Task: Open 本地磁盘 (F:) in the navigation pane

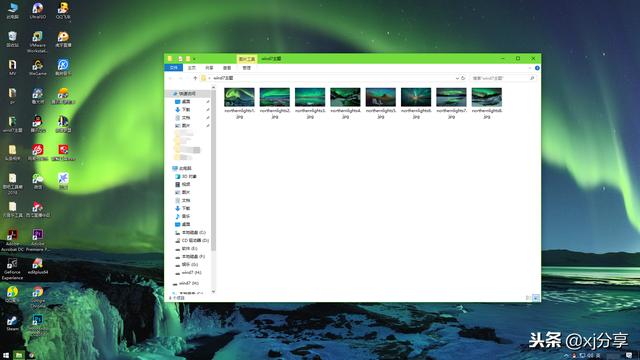Action: pyautogui.click(x=190, y=256)
